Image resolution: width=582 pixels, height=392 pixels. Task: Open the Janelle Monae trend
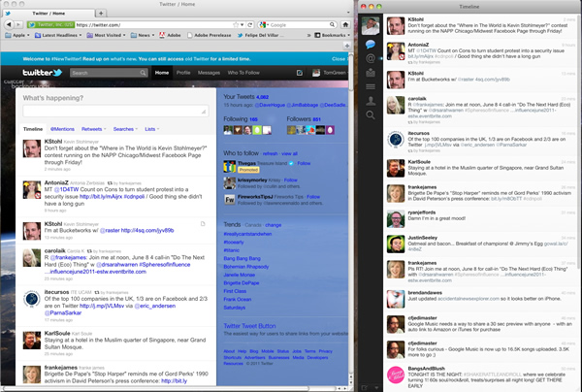point(239,275)
